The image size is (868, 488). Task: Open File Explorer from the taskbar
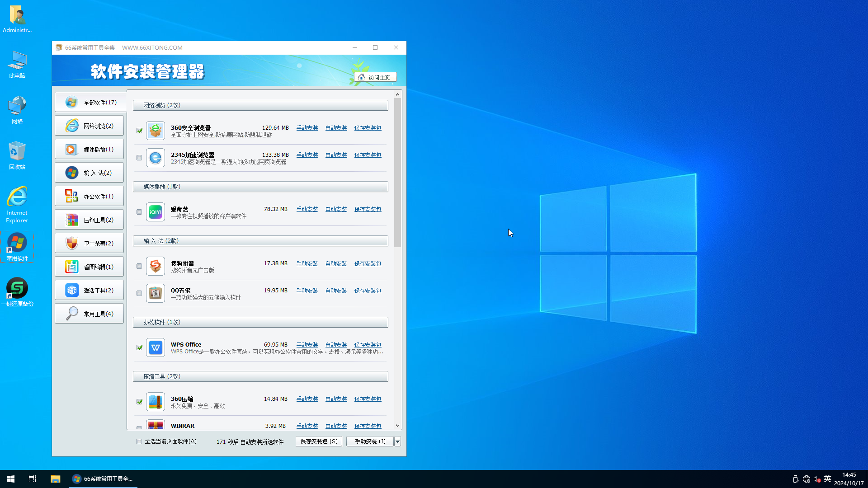55,479
